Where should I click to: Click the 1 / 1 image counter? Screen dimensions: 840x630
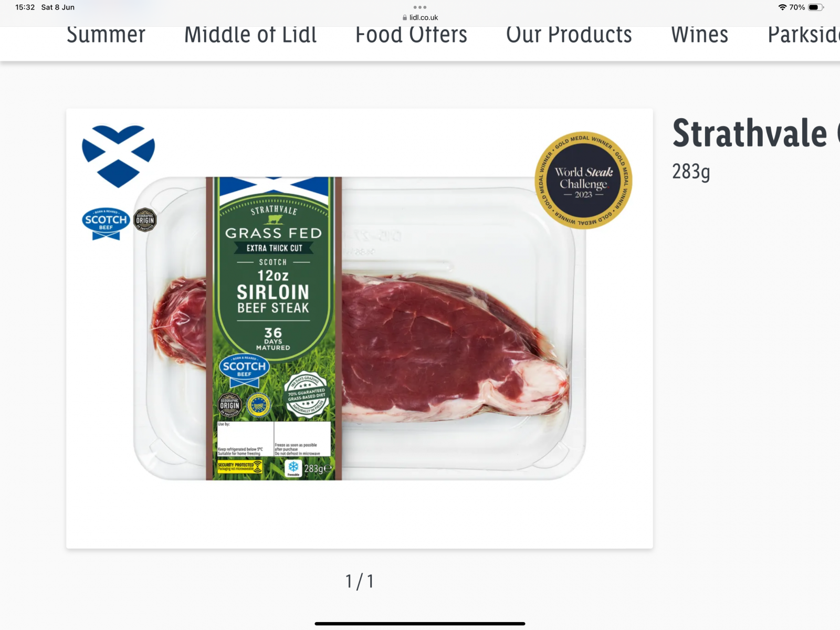click(360, 582)
